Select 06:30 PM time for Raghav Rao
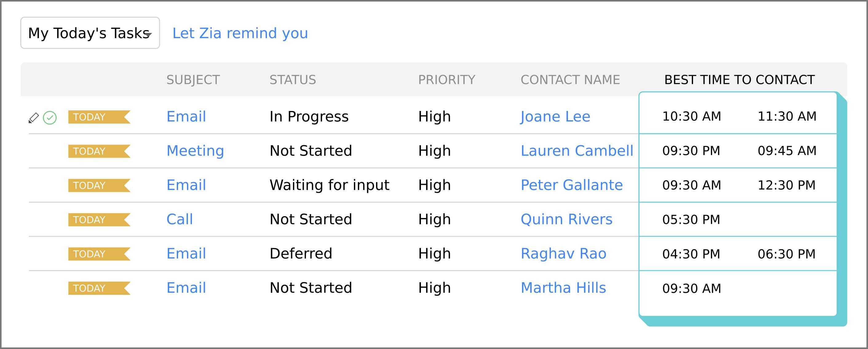 tap(787, 254)
